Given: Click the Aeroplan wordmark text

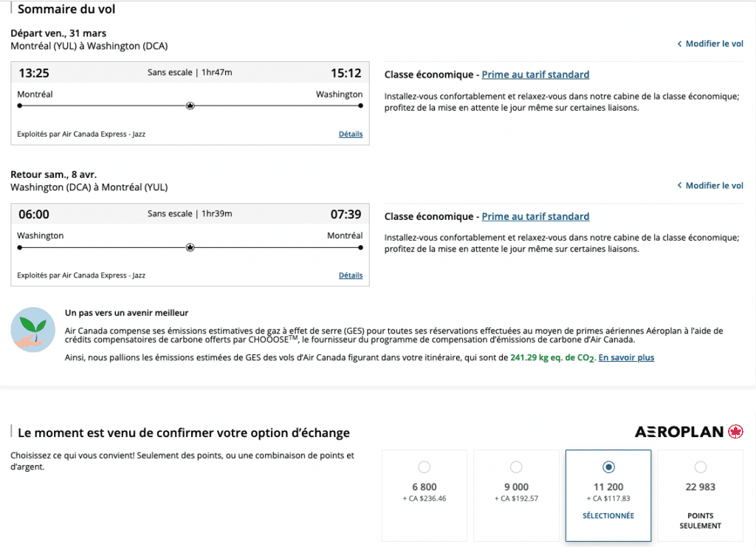Looking at the screenshot, I should point(678,432).
